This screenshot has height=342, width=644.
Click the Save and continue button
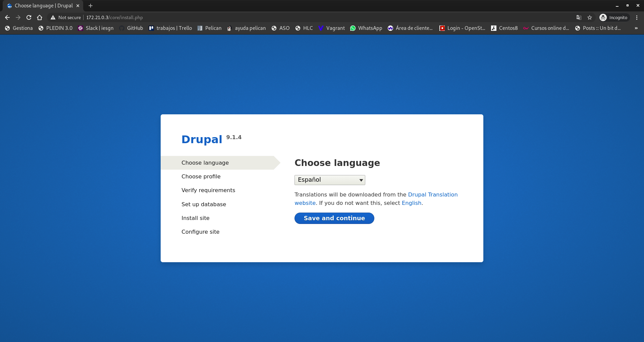coord(334,218)
